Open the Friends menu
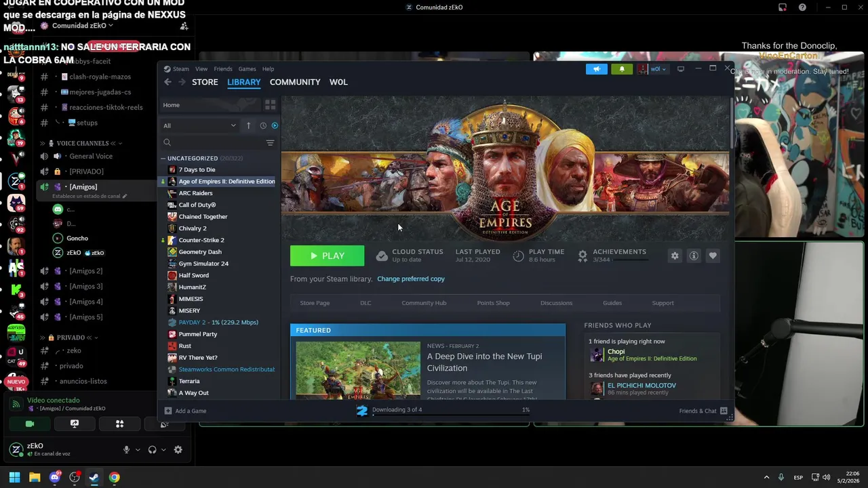 (x=223, y=69)
